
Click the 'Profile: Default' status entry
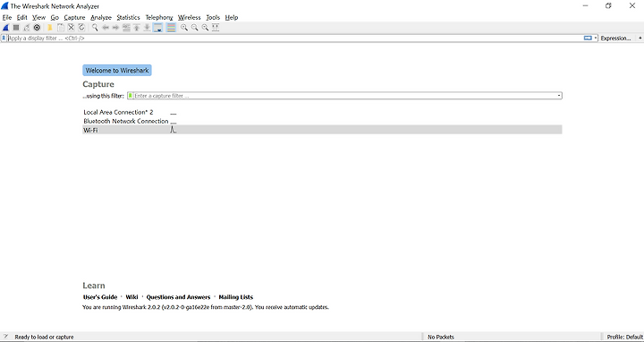[624, 337]
